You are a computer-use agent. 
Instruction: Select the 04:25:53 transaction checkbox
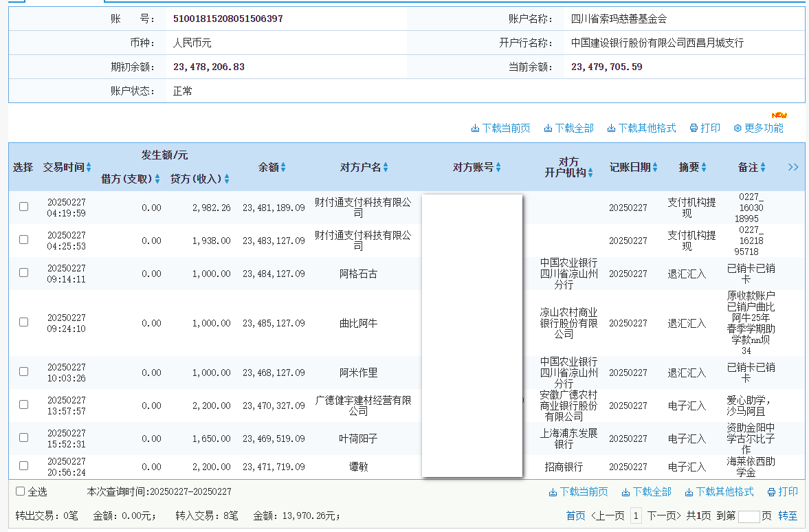click(24, 239)
